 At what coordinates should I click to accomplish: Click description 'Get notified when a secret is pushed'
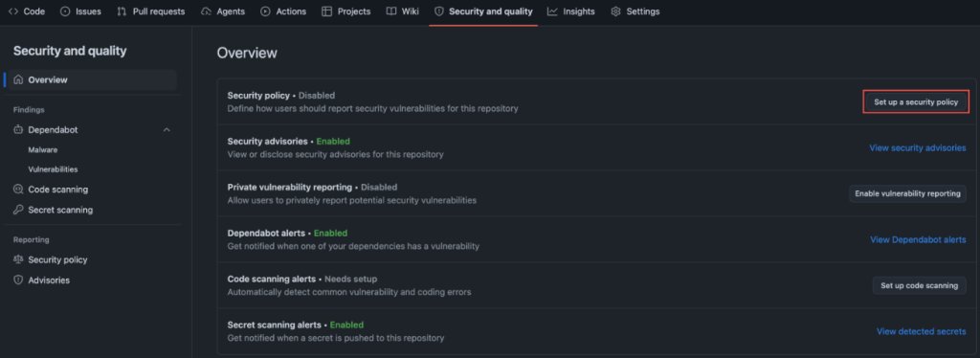point(336,338)
